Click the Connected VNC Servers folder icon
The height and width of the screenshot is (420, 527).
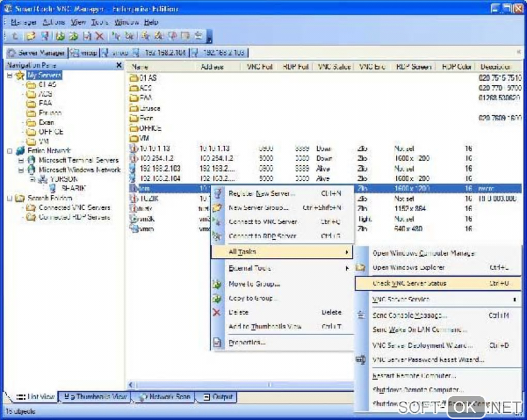click(x=31, y=208)
